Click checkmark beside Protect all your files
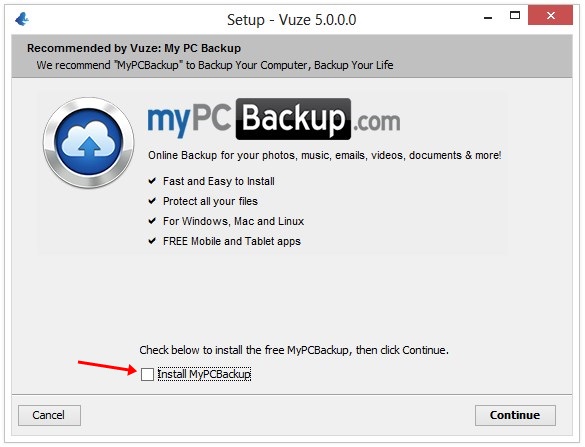Viewport: 585px width, 447px height. (x=152, y=201)
